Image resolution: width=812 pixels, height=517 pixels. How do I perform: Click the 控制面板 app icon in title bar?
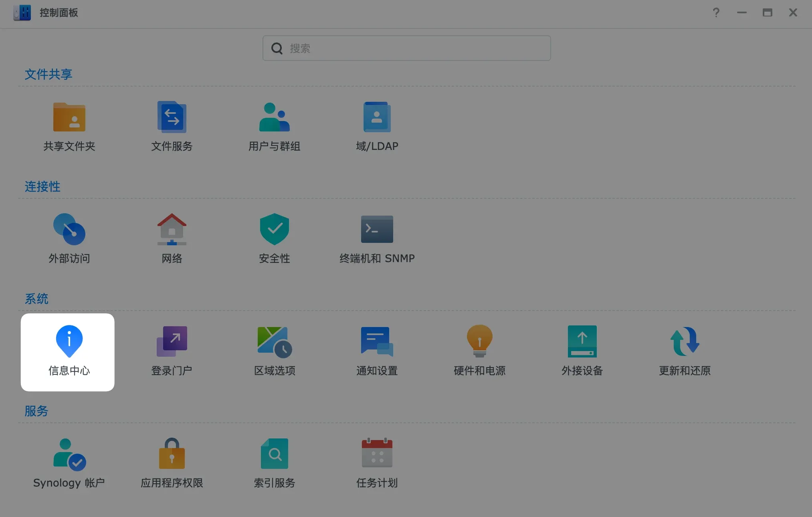point(22,13)
